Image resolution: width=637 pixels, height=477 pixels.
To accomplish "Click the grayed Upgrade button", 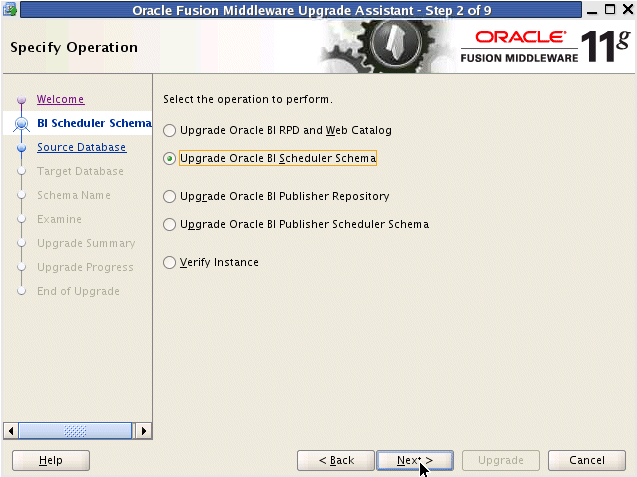I will tap(501, 460).
